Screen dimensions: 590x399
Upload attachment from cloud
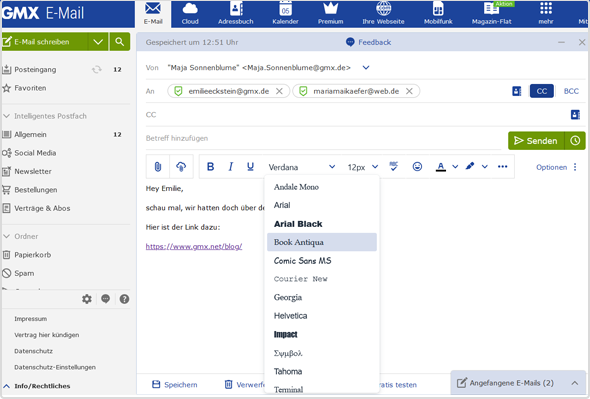181,167
